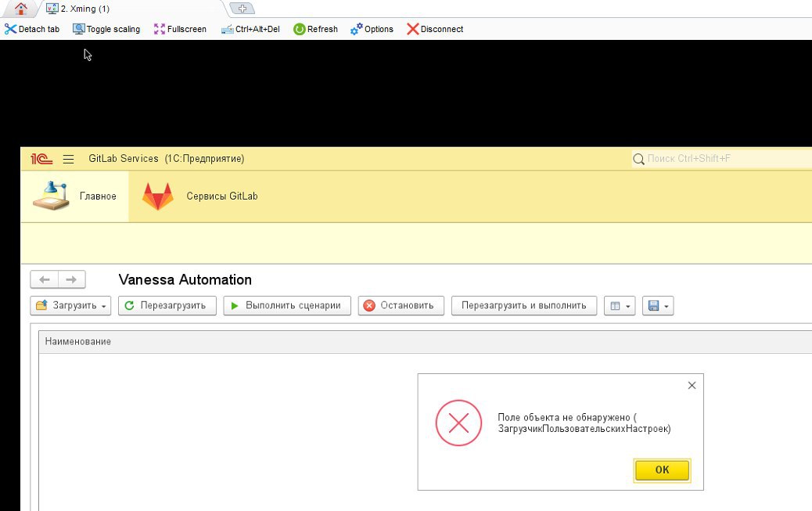This screenshot has width=812, height=511.
Task: Open session Options
Action: [372, 29]
